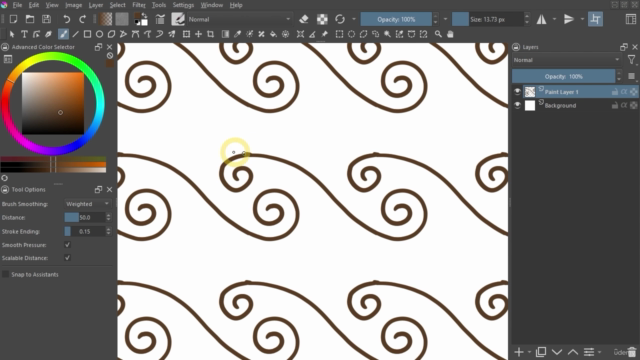Open the brush preset chooser

click(x=178, y=19)
